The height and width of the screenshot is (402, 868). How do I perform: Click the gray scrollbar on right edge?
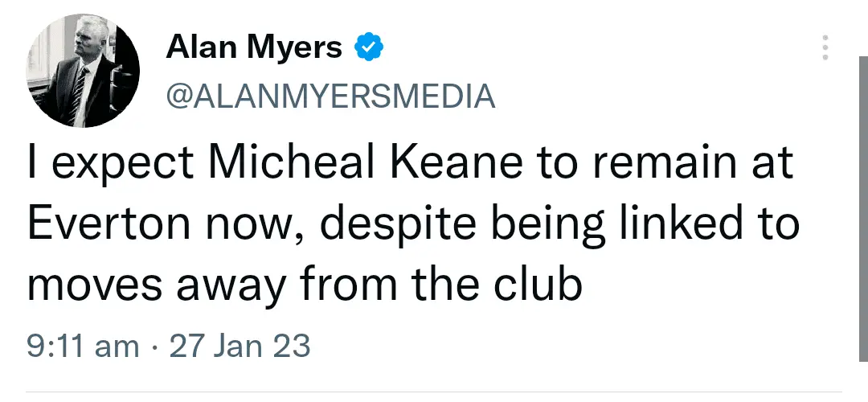point(862,201)
